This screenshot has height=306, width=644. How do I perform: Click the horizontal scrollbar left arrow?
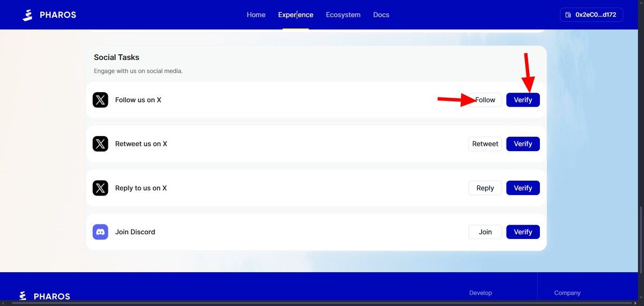coord(4,303)
